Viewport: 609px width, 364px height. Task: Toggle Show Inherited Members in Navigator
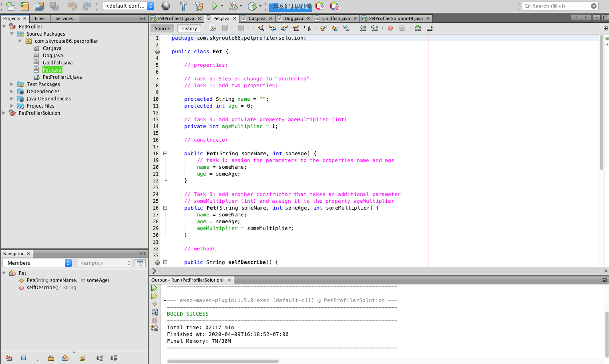pyautogui.click(x=9, y=358)
